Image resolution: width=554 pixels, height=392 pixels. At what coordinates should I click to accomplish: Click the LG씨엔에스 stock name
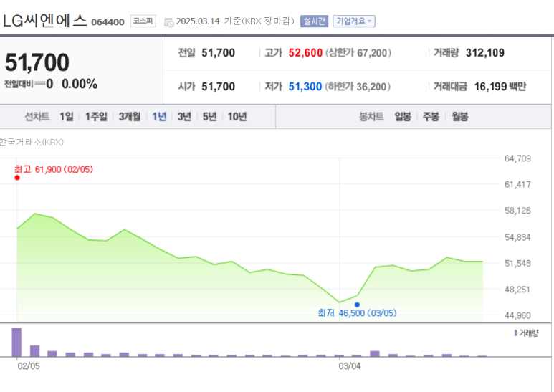[x=45, y=21]
